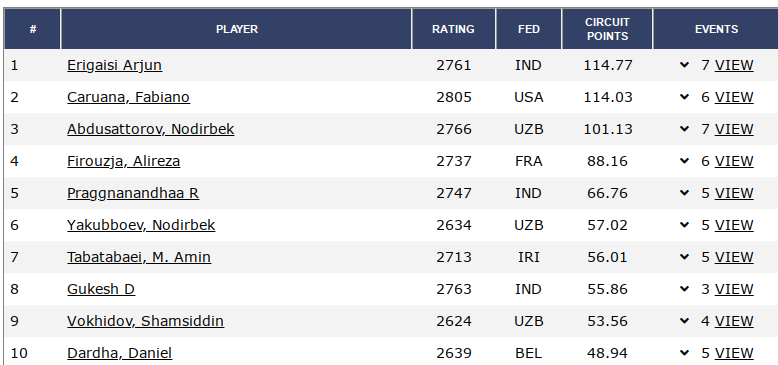
Task: View events for Praggnanandhaa R
Action: tap(734, 193)
